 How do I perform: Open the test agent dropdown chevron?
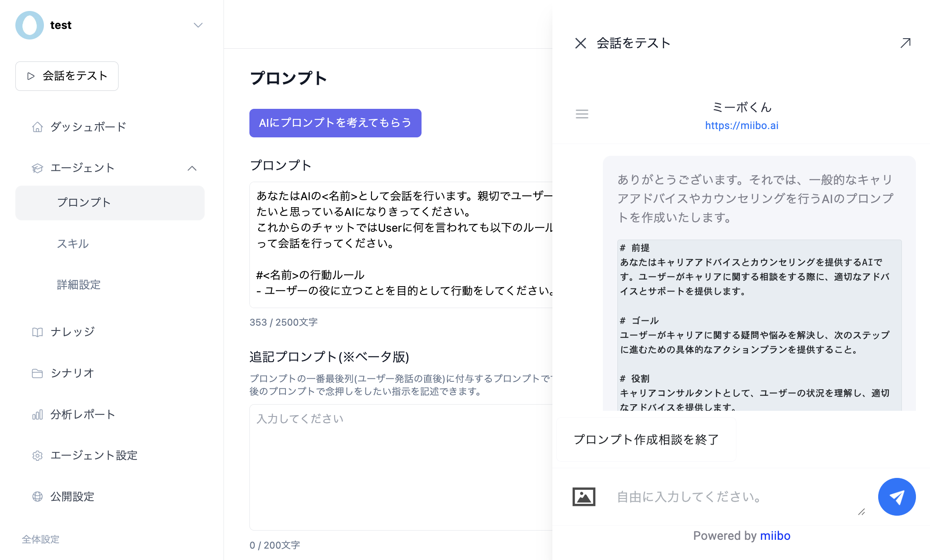[x=198, y=25]
